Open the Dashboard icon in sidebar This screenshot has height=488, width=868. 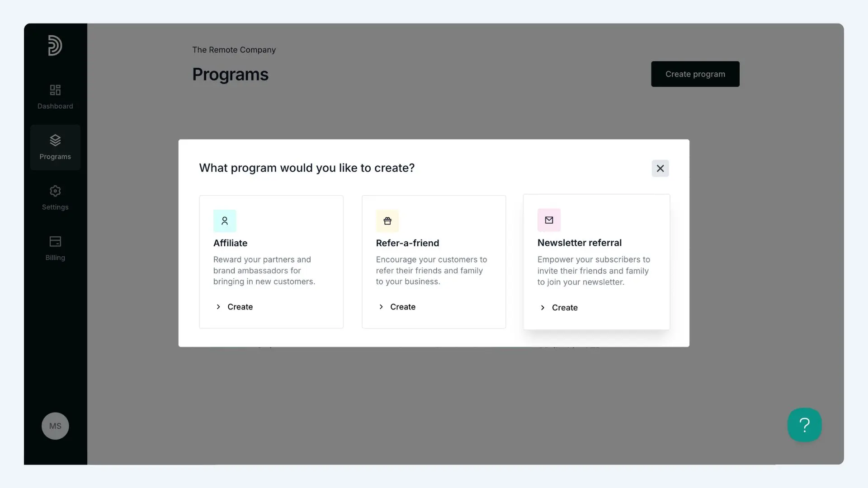click(55, 90)
